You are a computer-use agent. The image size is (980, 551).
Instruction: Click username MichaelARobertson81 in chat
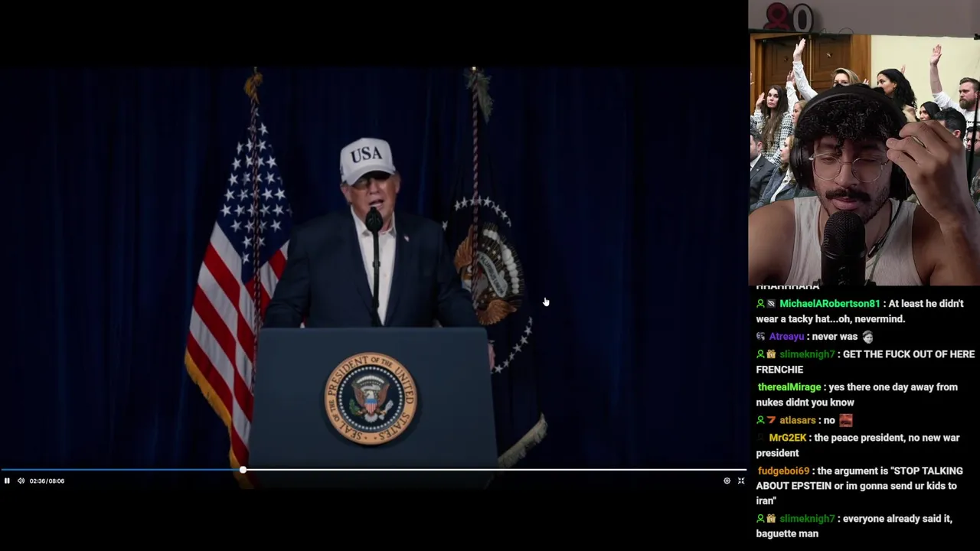(830, 304)
